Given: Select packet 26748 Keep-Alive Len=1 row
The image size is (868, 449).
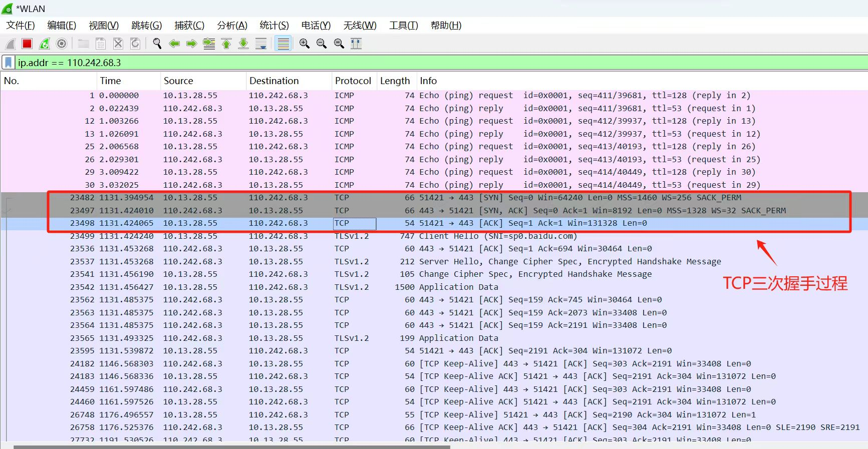Looking at the screenshot, I should point(434,415).
